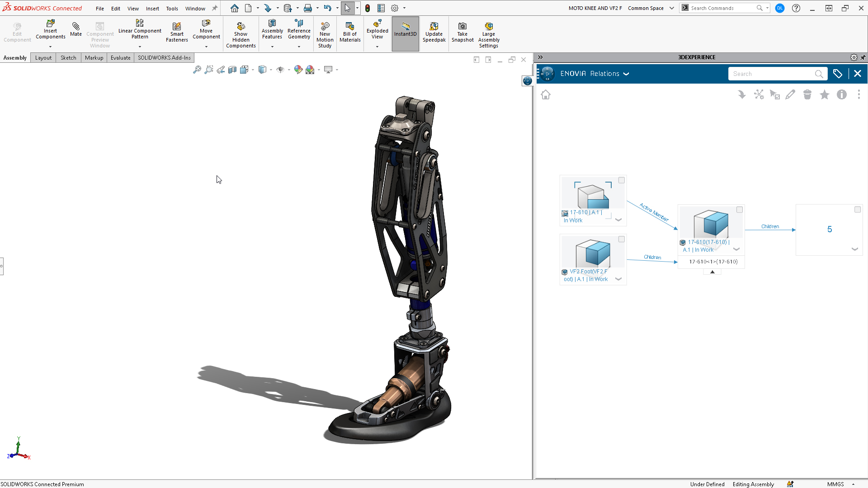Click the Large Assembly Settings button
The height and width of the screenshot is (488, 868).
tap(488, 34)
